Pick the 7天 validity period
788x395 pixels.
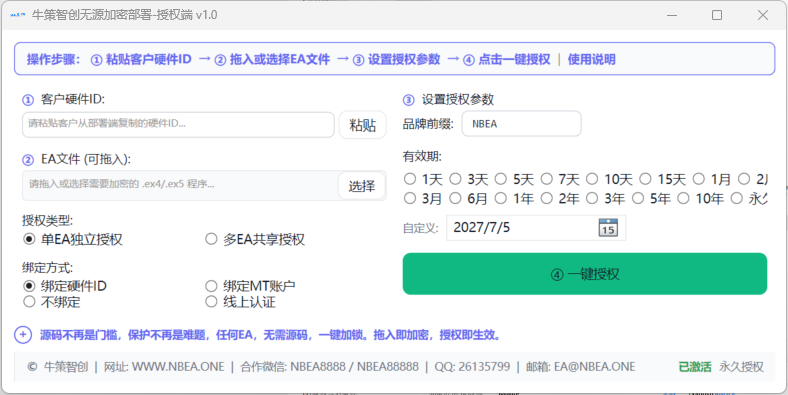click(x=560, y=179)
